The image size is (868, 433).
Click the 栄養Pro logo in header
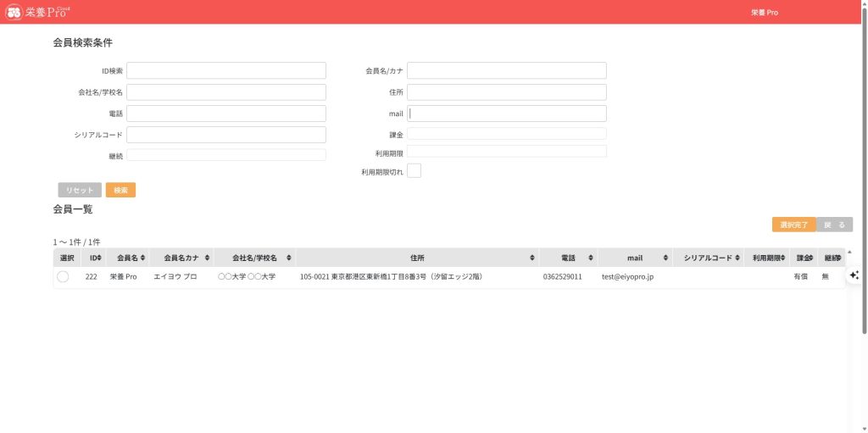click(x=38, y=12)
